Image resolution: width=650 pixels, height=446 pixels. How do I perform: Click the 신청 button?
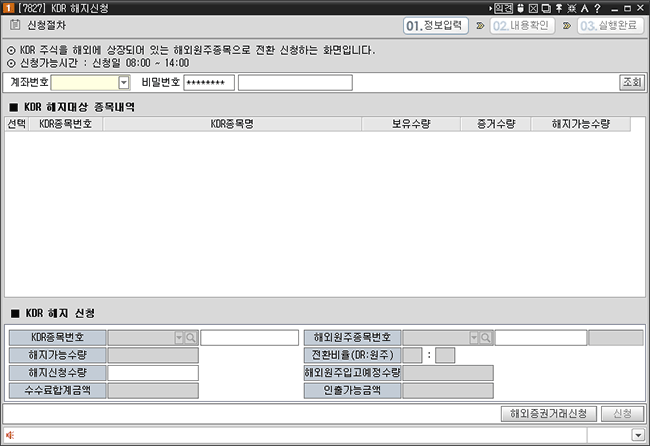[x=622, y=413]
